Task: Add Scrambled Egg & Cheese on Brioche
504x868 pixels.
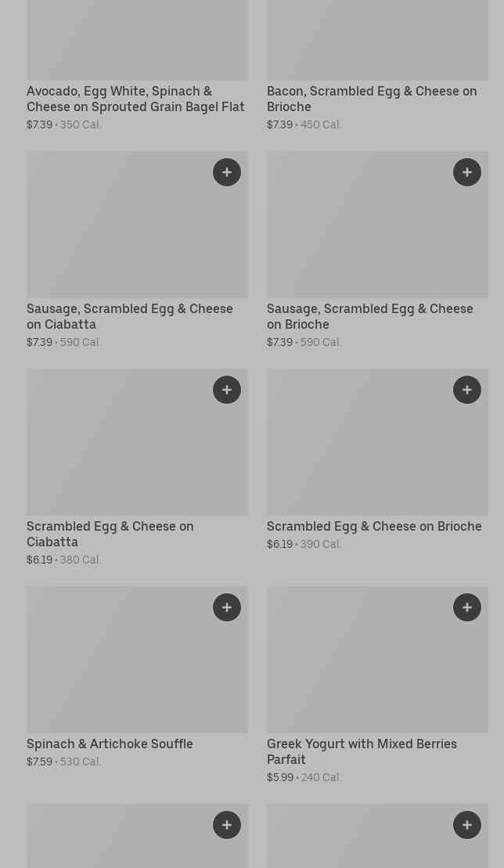Action: [x=467, y=390]
